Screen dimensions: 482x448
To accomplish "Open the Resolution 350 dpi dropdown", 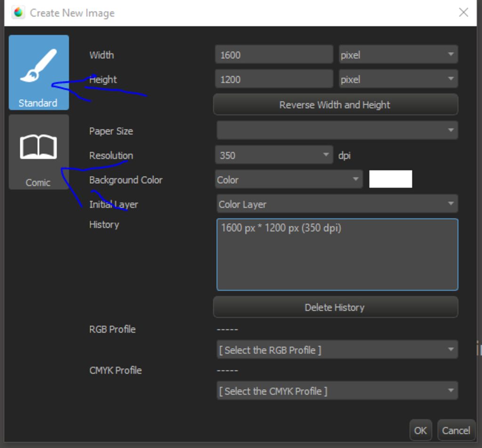I will tap(274, 155).
